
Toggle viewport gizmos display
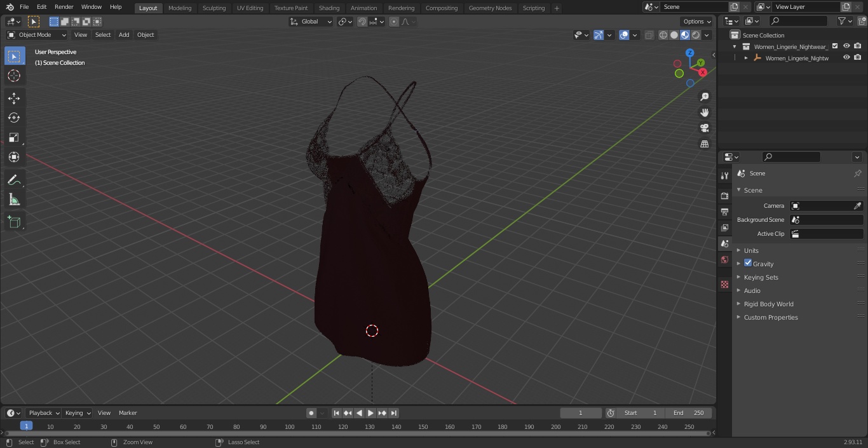[x=598, y=35]
